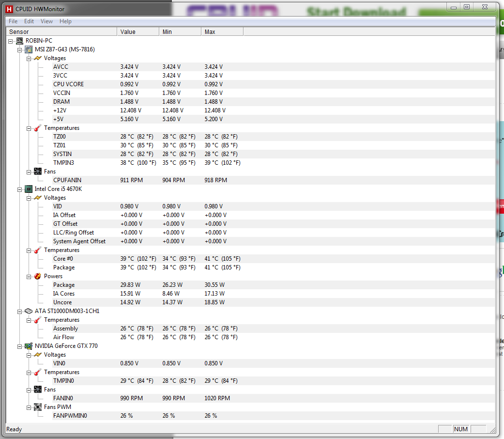Click the NVIDIA Temperatures thermometer icon
This screenshot has height=439, width=504.
click(38, 372)
